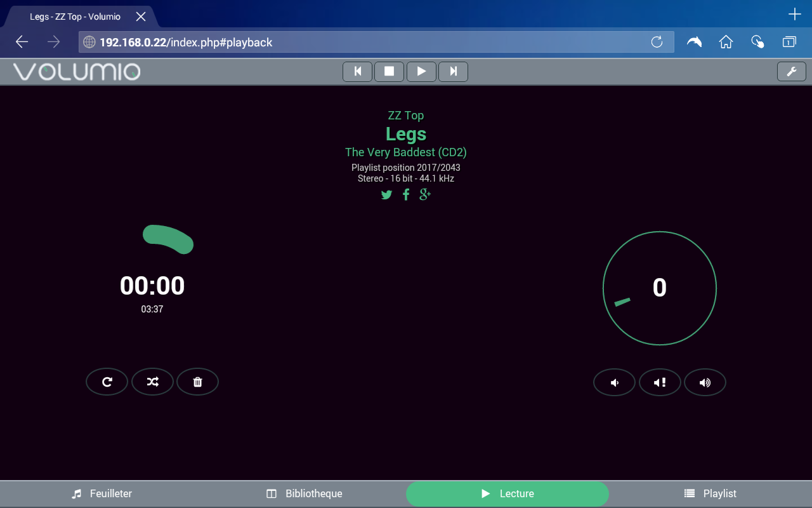The height and width of the screenshot is (508, 812).
Task: Reload the page
Action: pyautogui.click(x=657, y=42)
